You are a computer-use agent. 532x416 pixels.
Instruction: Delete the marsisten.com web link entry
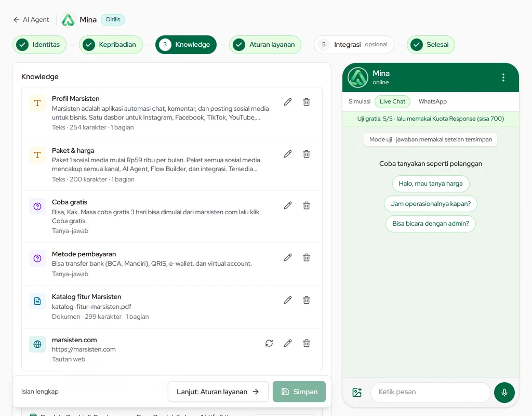coord(307,343)
